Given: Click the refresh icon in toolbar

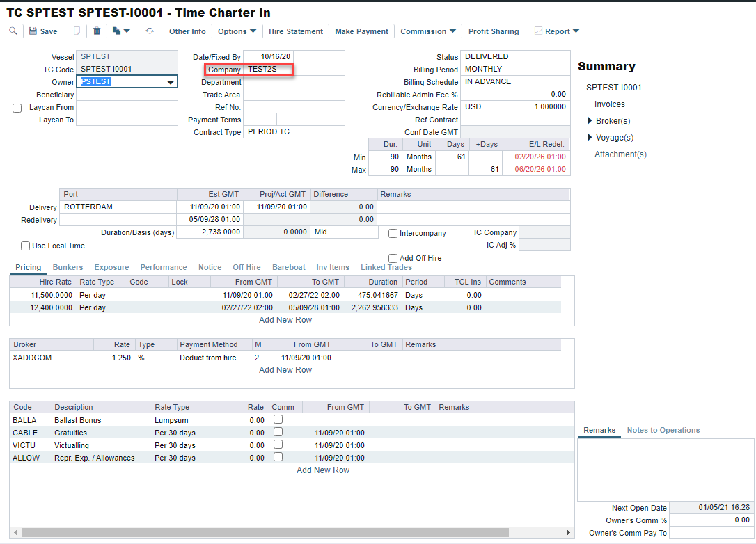Looking at the screenshot, I should pyautogui.click(x=150, y=31).
